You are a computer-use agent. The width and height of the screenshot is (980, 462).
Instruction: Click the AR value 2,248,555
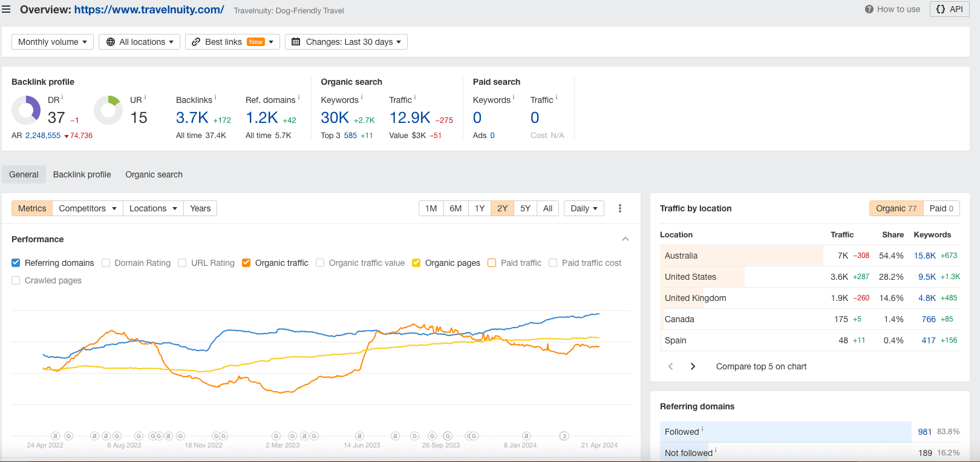point(43,136)
